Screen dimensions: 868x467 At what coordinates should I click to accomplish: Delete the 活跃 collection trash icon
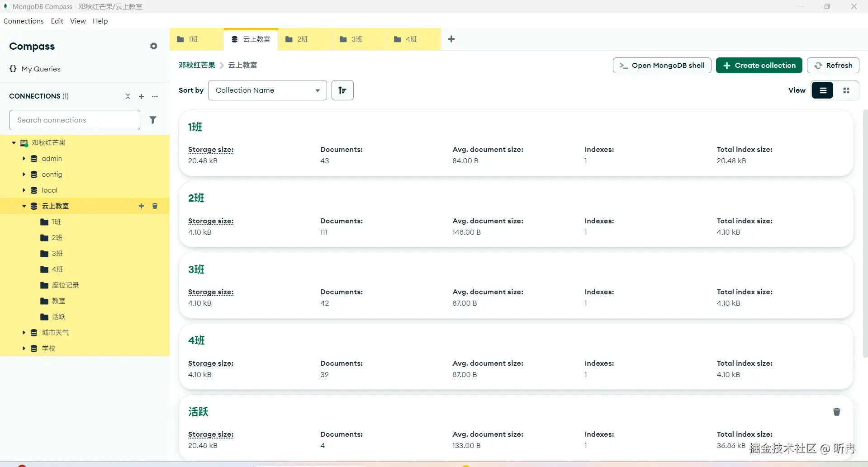pyautogui.click(x=837, y=412)
